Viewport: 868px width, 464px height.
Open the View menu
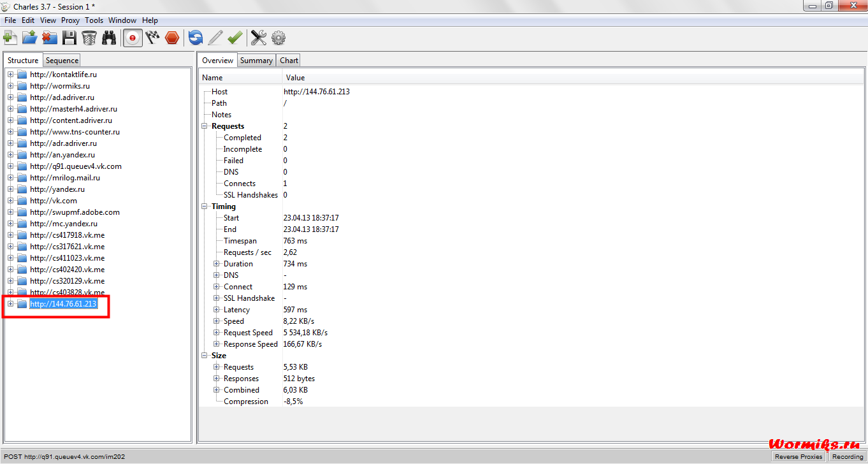pos(48,20)
